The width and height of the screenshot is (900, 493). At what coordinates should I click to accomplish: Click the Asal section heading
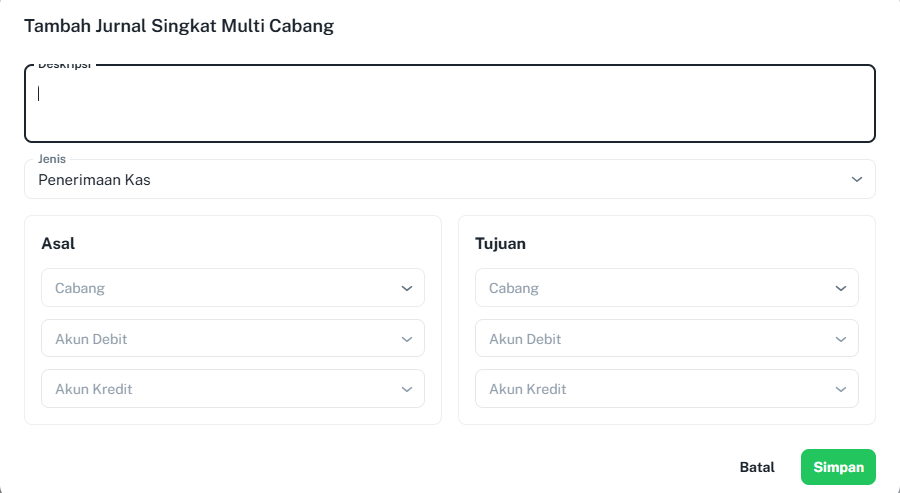point(58,243)
